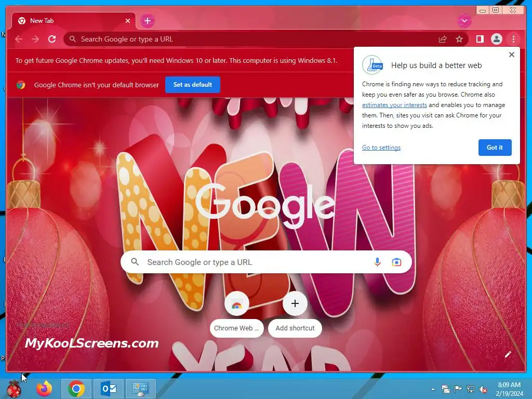Viewport: 532px width, 399px height.
Task: Open Chrome Web Store shortcut icon
Action: click(236, 303)
